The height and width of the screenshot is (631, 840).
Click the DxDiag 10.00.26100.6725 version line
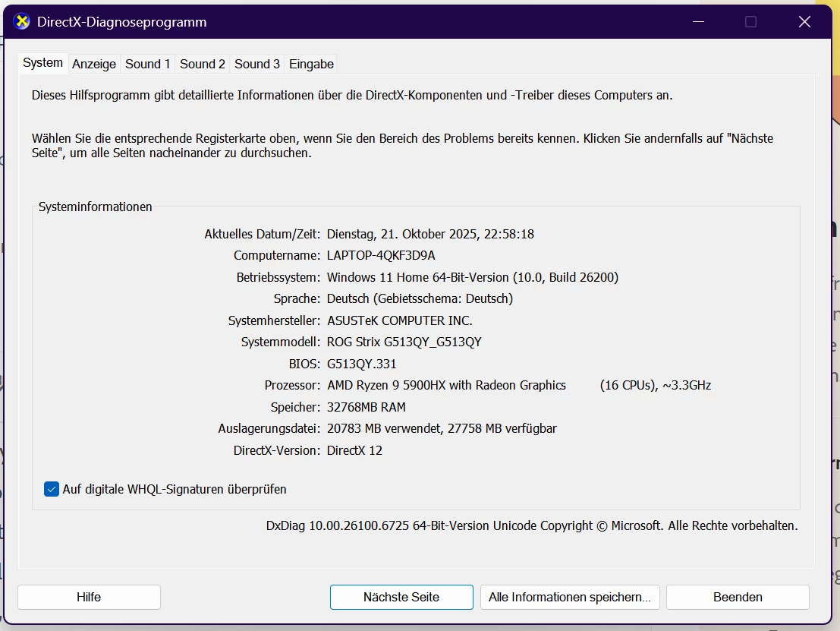[x=532, y=525]
